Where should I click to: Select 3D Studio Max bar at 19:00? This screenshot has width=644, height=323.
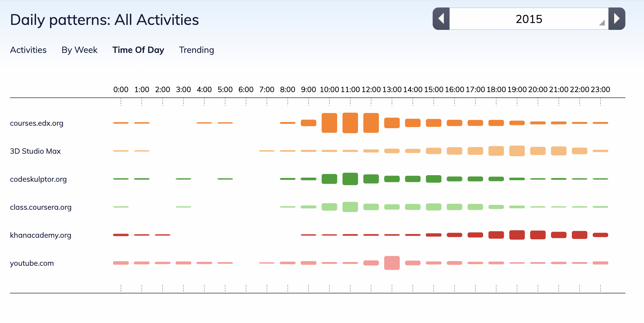517,151
